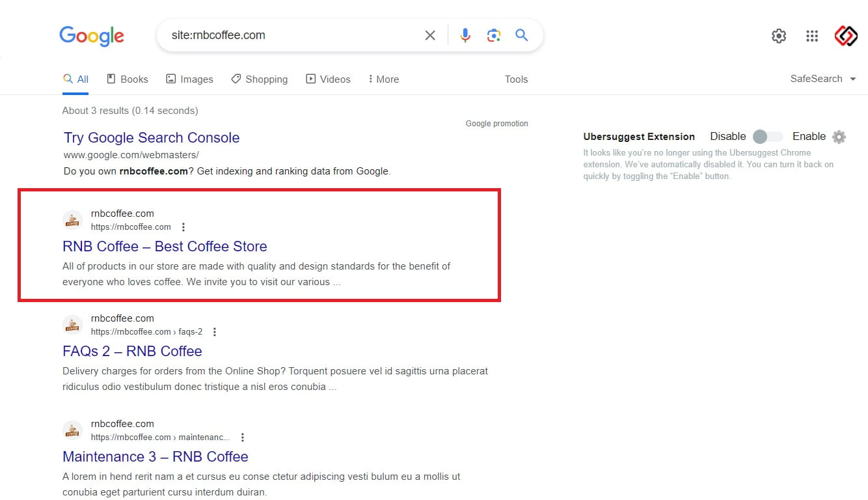Click the Disable label for Ubersuggest
Viewport: 868px width, 500px height.
(727, 137)
